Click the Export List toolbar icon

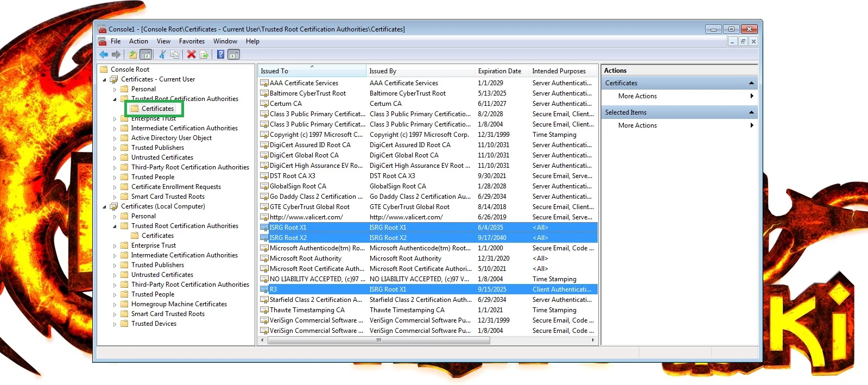(x=204, y=54)
